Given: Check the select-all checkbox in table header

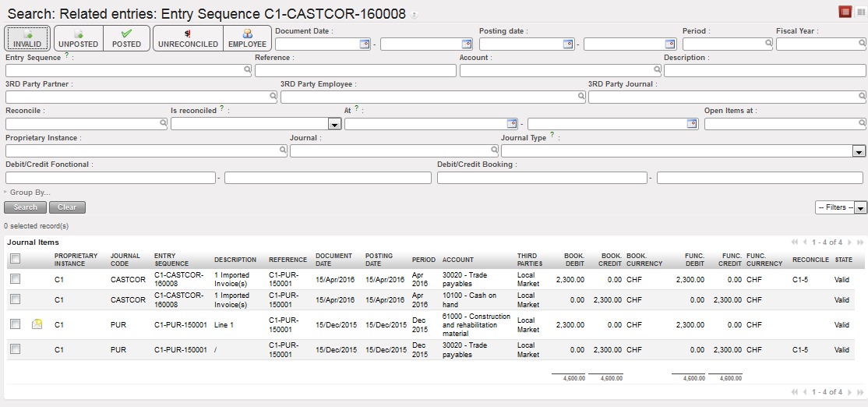Looking at the screenshot, I should point(16,259).
